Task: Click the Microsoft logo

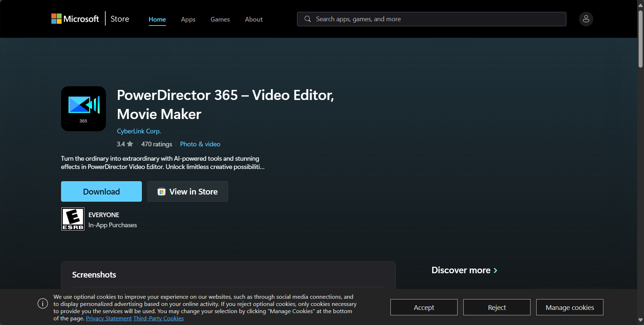Action: click(x=75, y=19)
